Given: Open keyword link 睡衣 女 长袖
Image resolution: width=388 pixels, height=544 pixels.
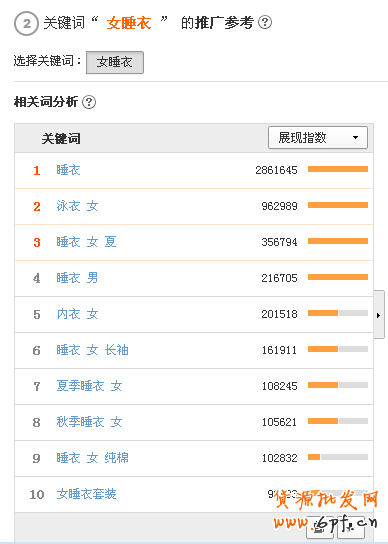Looking at the screenshot, I should coord(92,350).
